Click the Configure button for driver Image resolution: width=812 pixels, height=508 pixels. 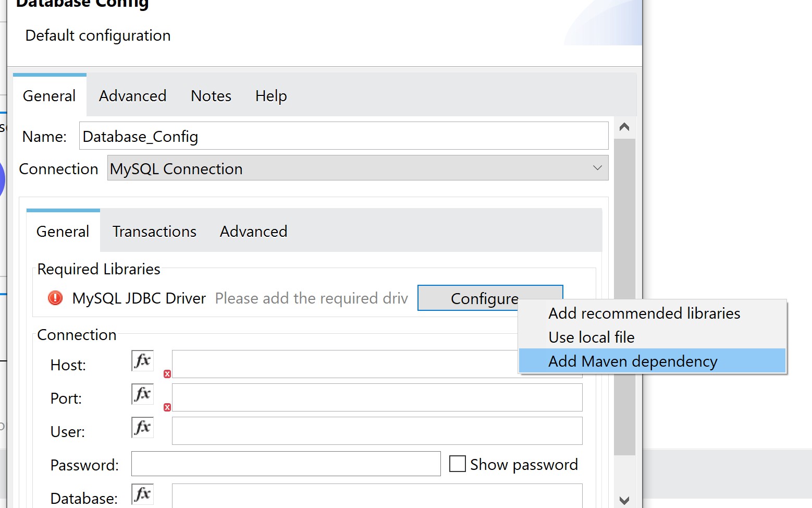[469, 298]
